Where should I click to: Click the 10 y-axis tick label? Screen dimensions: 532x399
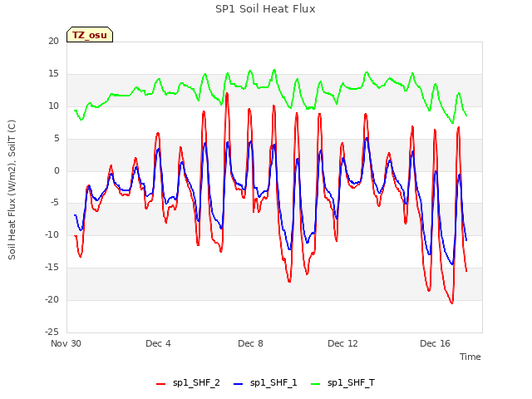click(x=53, y=106)
